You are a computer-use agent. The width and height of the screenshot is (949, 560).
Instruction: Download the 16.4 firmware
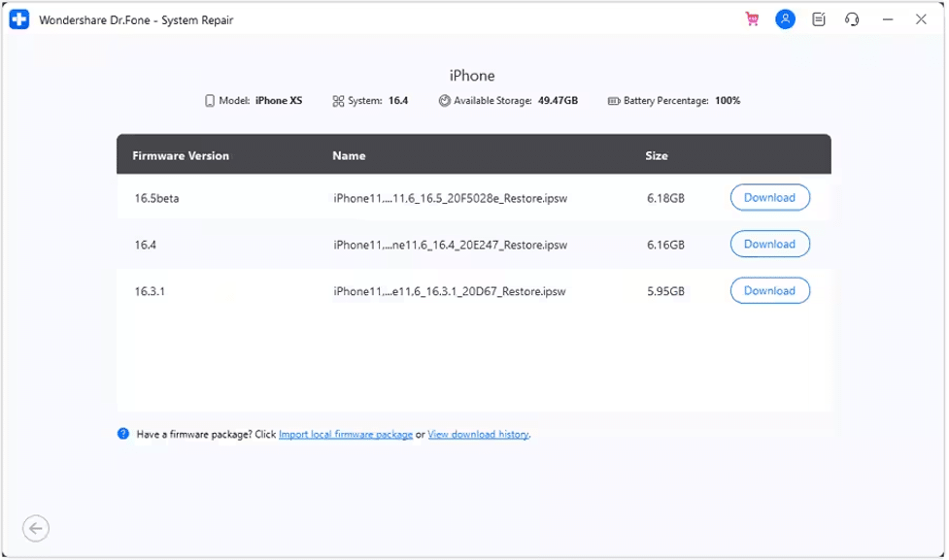coord(769,244)
